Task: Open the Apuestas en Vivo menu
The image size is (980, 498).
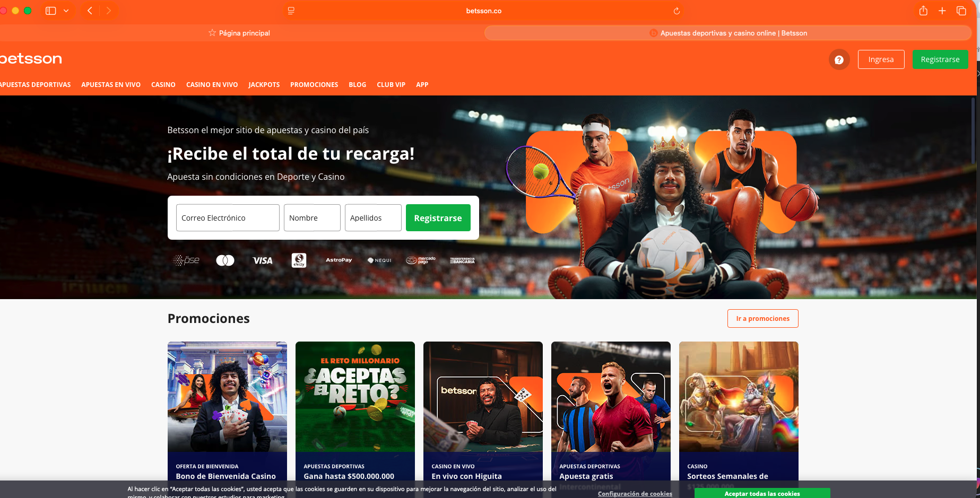Action: (x=111, y=85)
